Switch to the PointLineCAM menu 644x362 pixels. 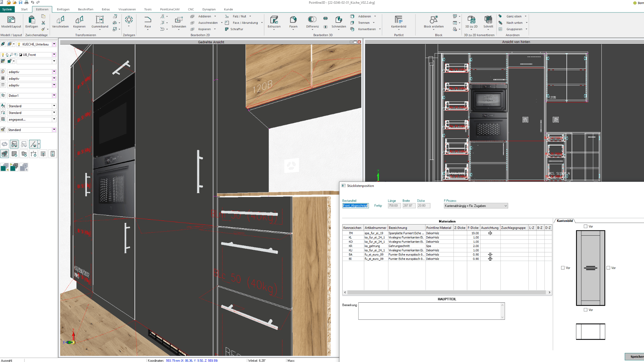click(171, 9)
